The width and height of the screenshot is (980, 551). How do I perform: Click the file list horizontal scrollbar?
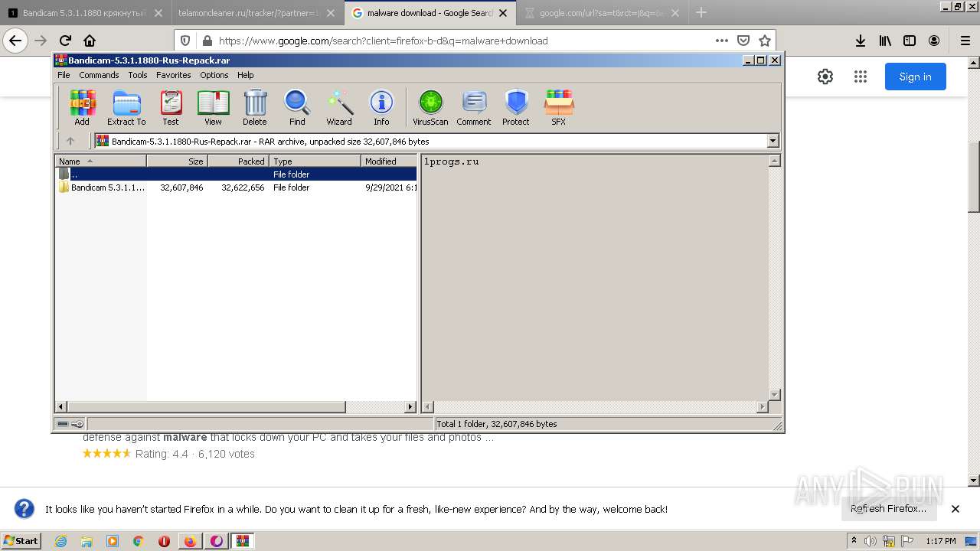207,407
